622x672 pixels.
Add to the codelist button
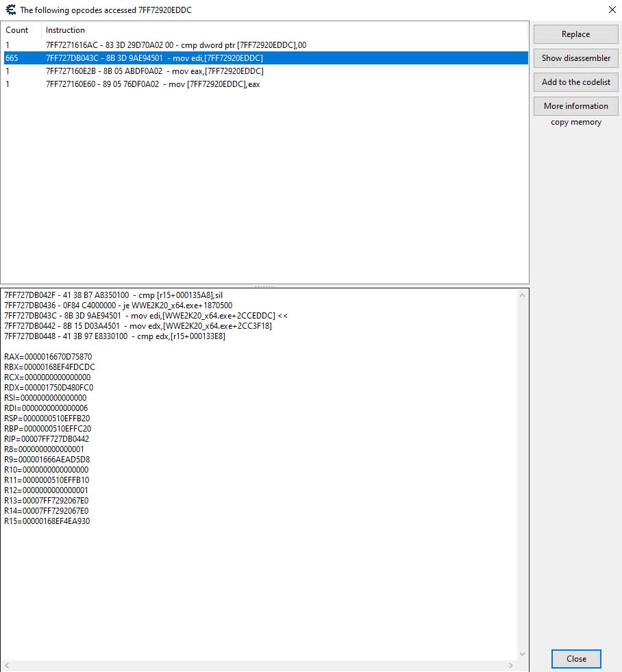tap(575, 82)
